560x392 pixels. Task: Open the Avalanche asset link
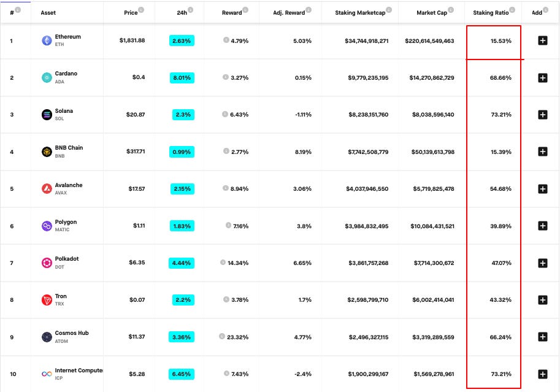click(x=69, y=185)
